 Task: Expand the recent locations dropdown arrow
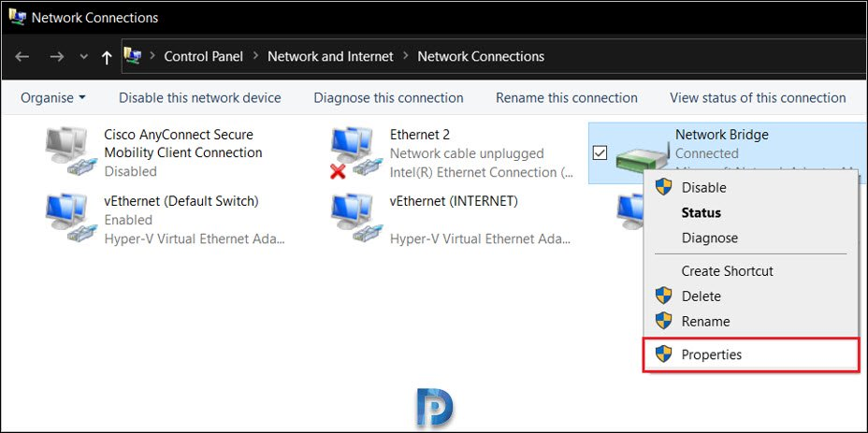tap(83, 56)
